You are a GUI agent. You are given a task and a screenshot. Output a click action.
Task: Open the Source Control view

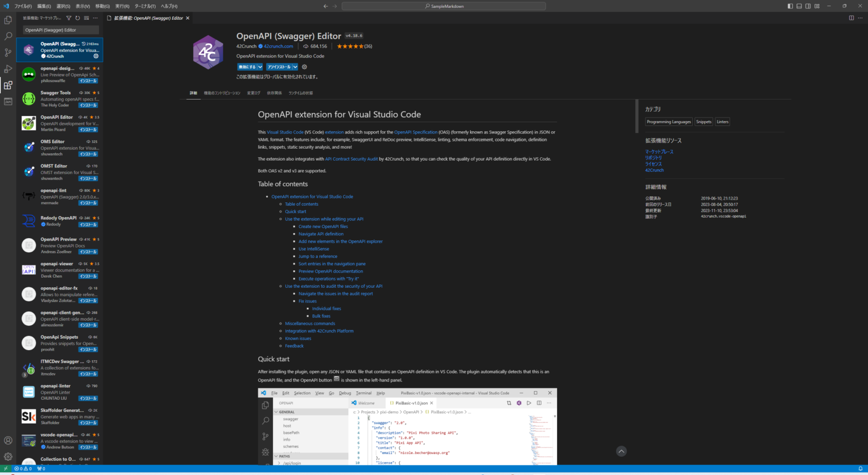7,51
